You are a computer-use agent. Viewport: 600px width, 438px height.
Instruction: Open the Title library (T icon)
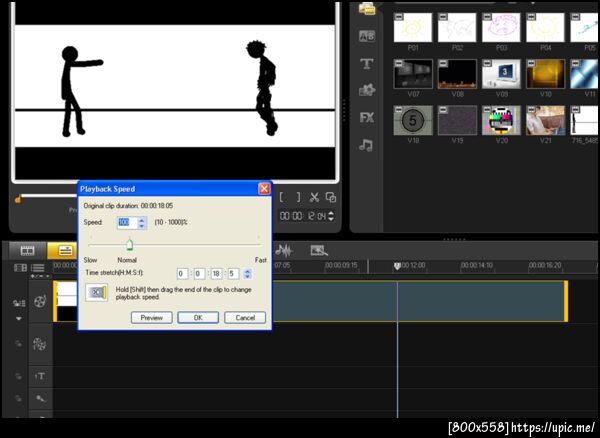367,64
